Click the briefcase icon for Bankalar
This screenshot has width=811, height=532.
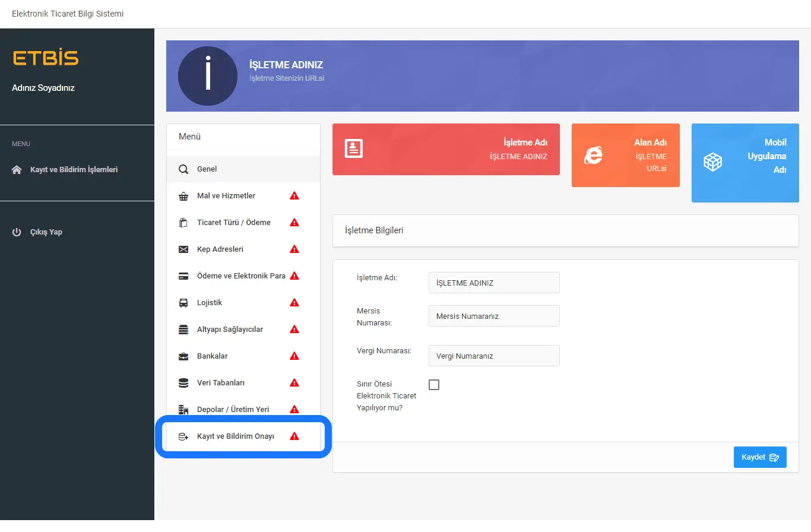[183, 356]
